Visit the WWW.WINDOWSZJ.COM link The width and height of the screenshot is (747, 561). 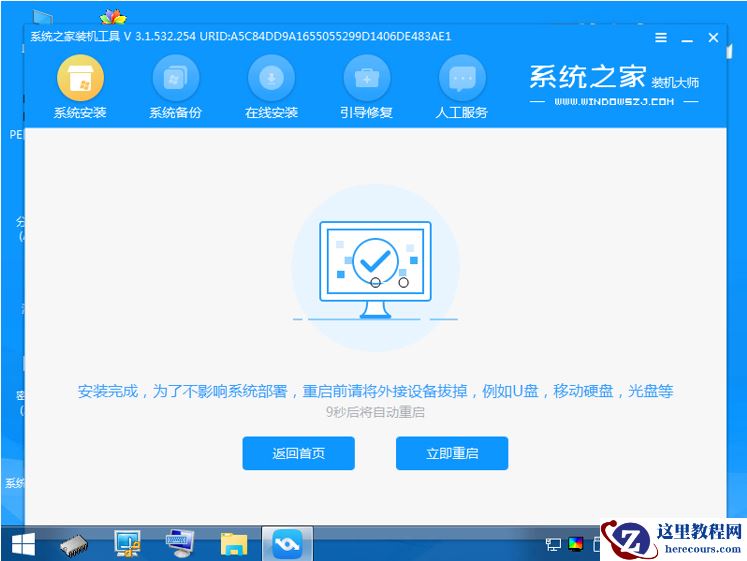614,101
